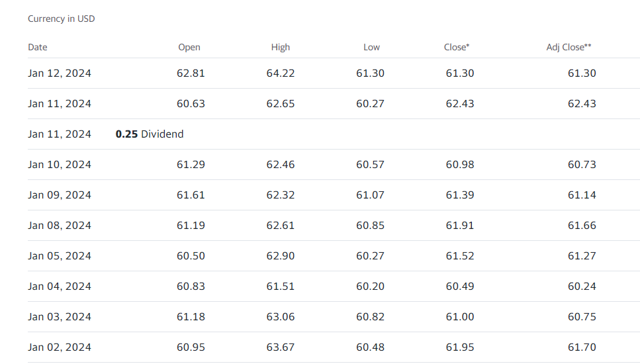This screenshot has height=364, width=640.
Task: Select the Jan 10, 2024 date cell
Action: click(60, 165)
